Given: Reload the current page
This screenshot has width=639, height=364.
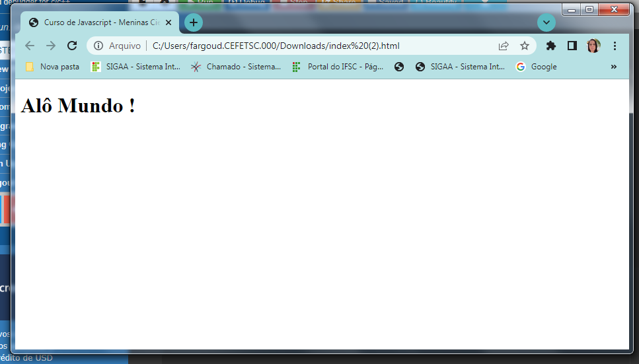Looking at the screenshot, I should pos(73,46).
